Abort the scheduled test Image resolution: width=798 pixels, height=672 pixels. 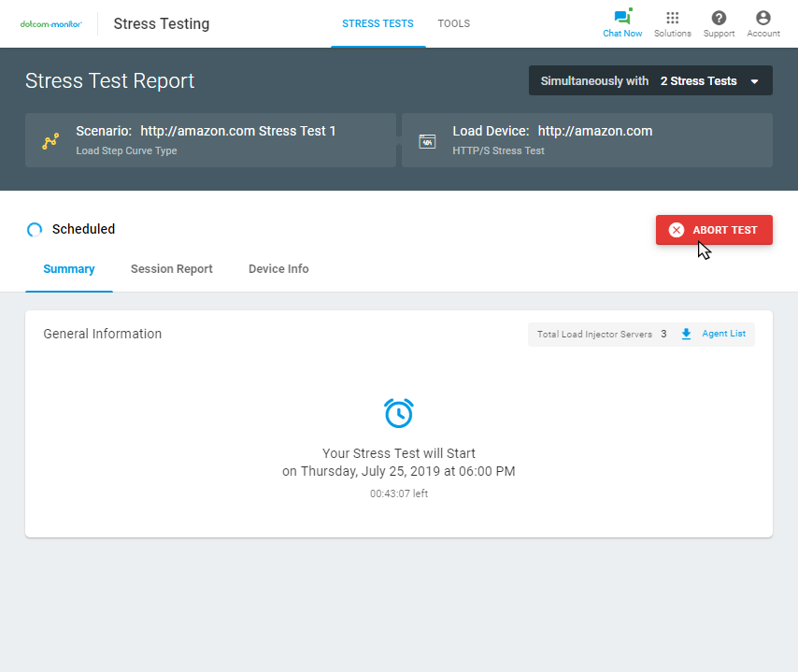click(714, 230)
